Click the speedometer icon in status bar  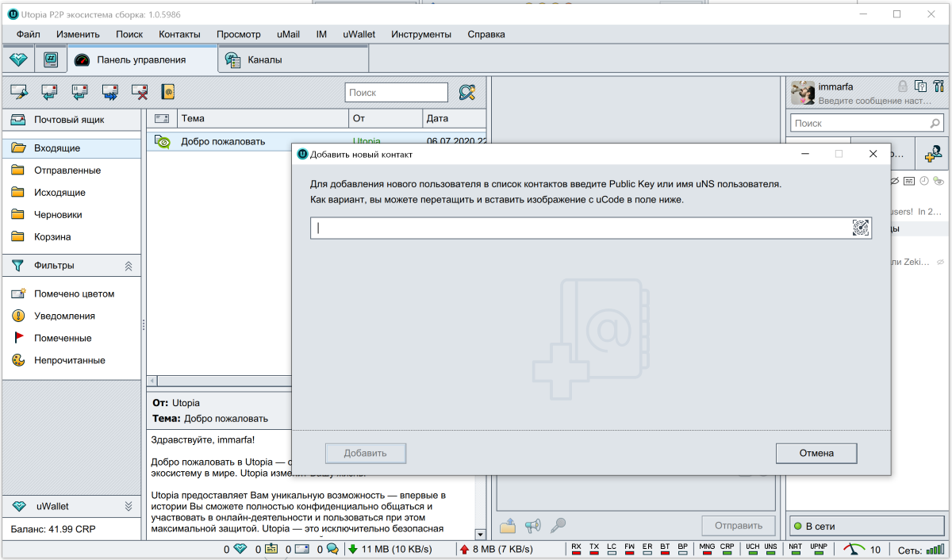pyautogui.click(x=854, y=549)
